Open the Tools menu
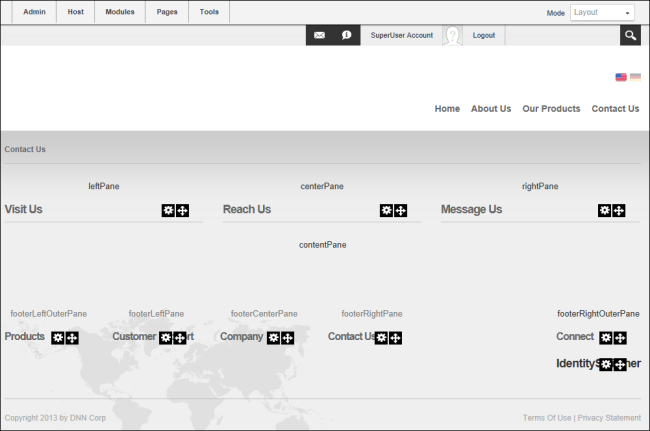 [209, 12]
